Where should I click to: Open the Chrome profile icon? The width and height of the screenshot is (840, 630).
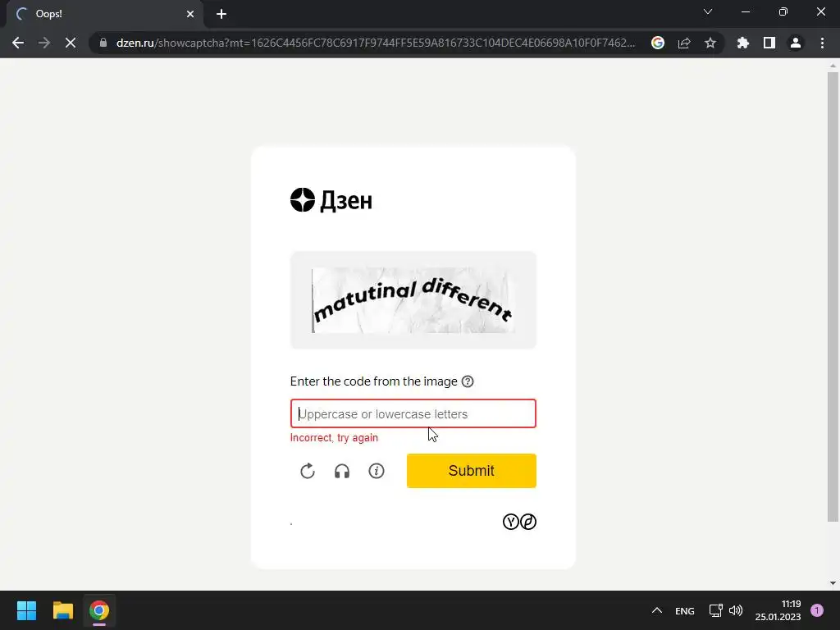pyautogui.click(x=796, y=43)
